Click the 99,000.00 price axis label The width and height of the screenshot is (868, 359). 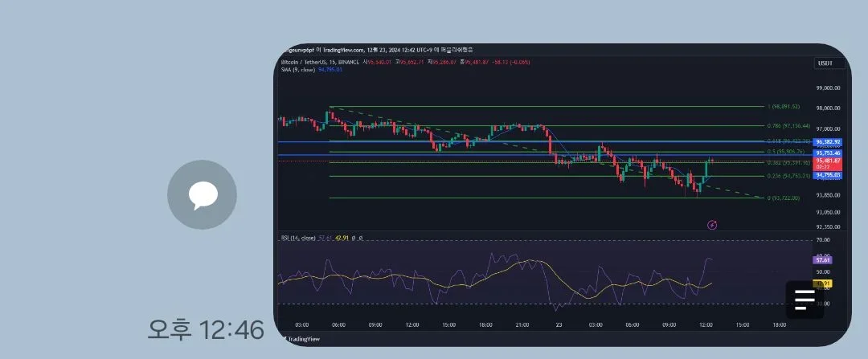pos(828,88)
